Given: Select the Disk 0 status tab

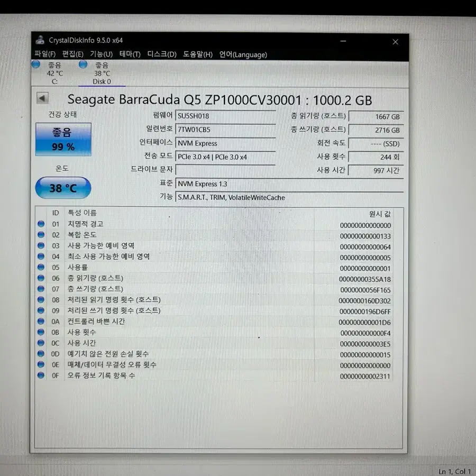Looking at the screenshot, I should click(x=102, y=73).
